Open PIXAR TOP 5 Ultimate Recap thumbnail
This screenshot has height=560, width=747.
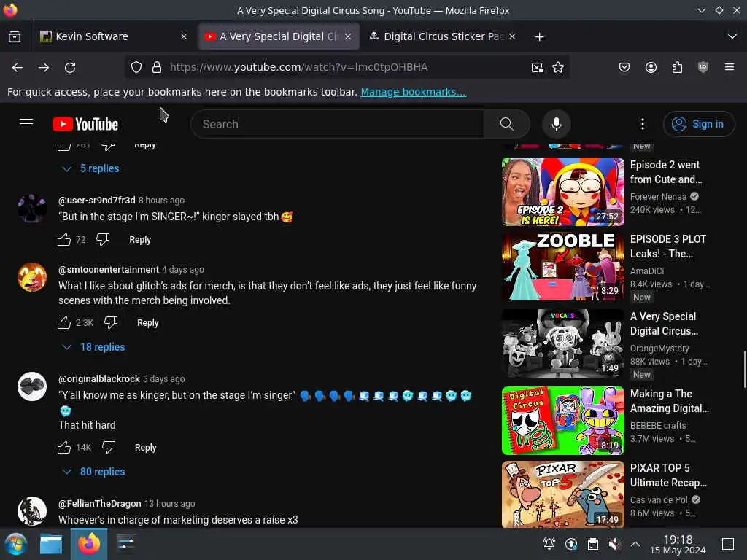(562, 494)
